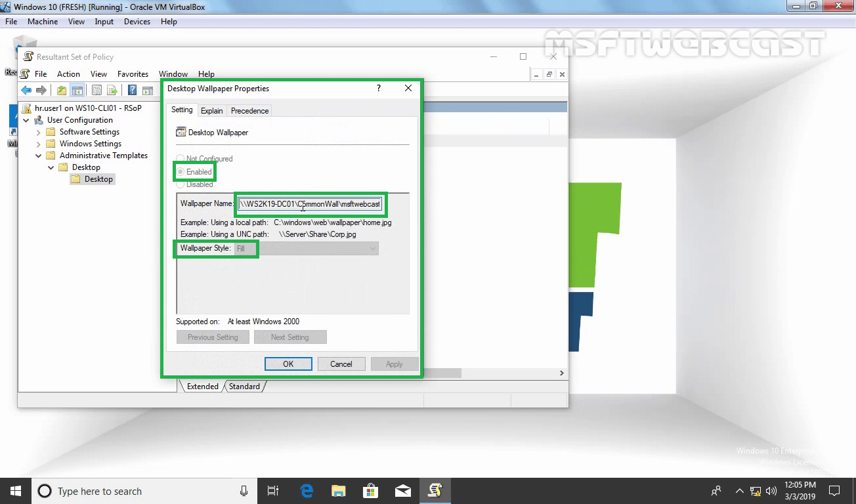Click the Show/Hide Action Pane icon
The height and width of the screenshot is (504, 856).
(147, 90)
